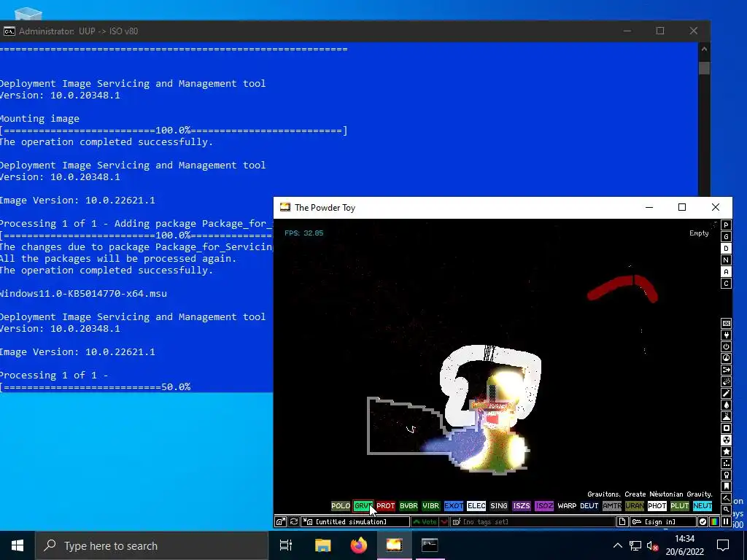
Task: Select the NEUT element
Action: pos(703,506)
